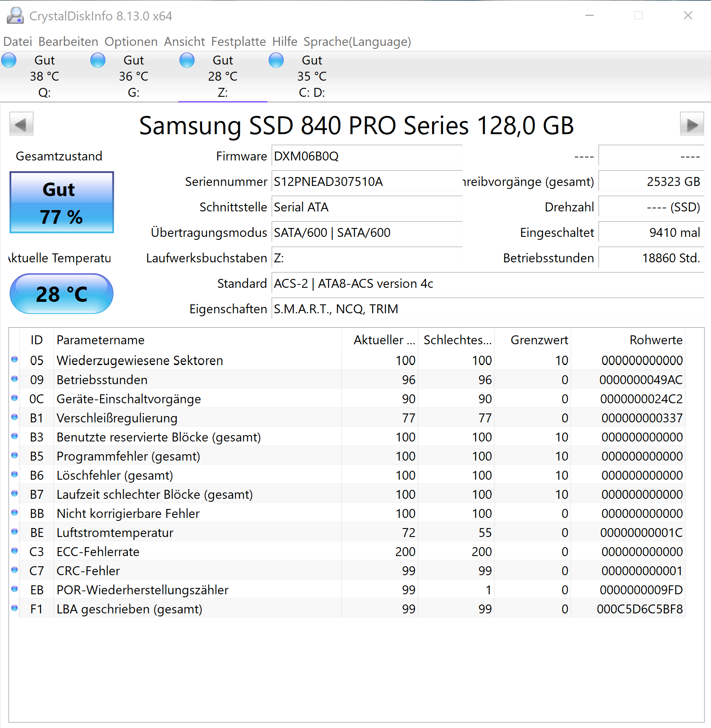This screenshot has height=728, width=711.
Task: Click status dot for Betriebsstunden attribute row
Action: click(x=14, y=379)
